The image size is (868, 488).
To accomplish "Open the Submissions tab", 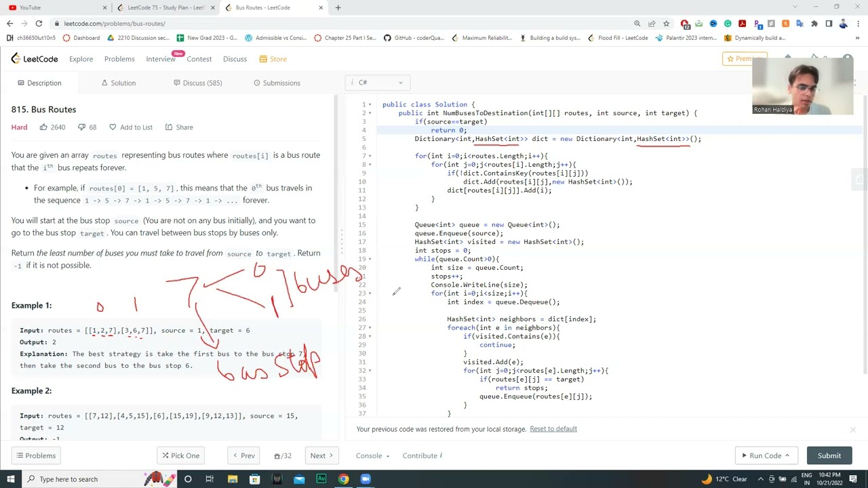I will point(277,83).
